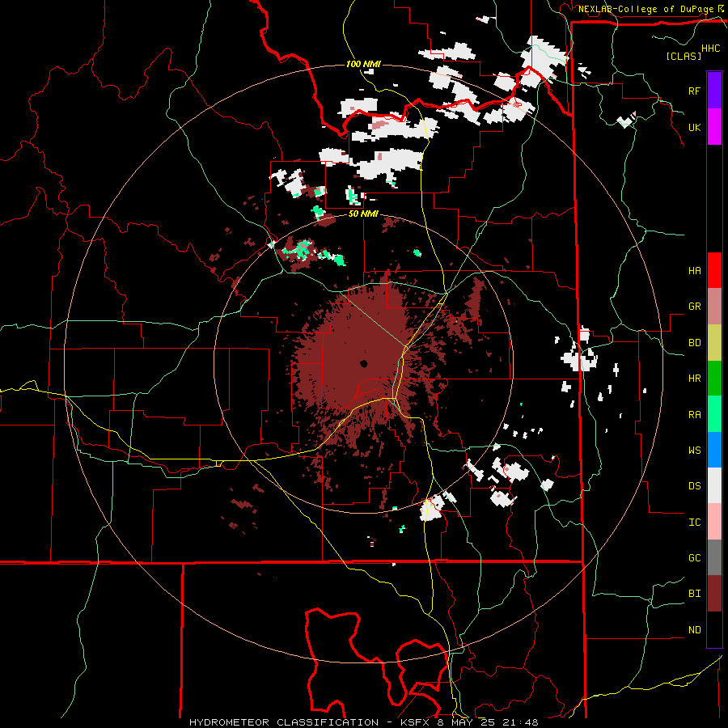Click the 100 NMI range ring label

(x=363, y=64)
